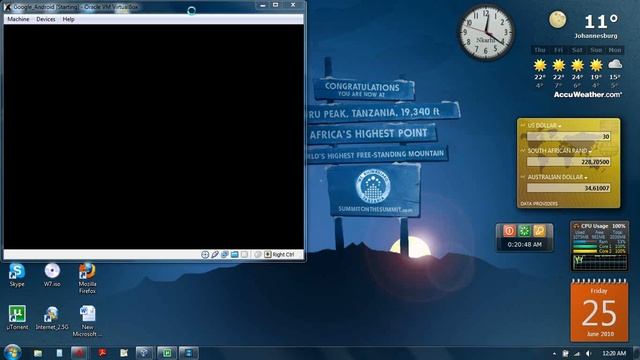The height and width of the screenshot is (360, 640).
Task: Select the Mozilla Firefox desktop shortcut
Action: (x=87, y=278)
